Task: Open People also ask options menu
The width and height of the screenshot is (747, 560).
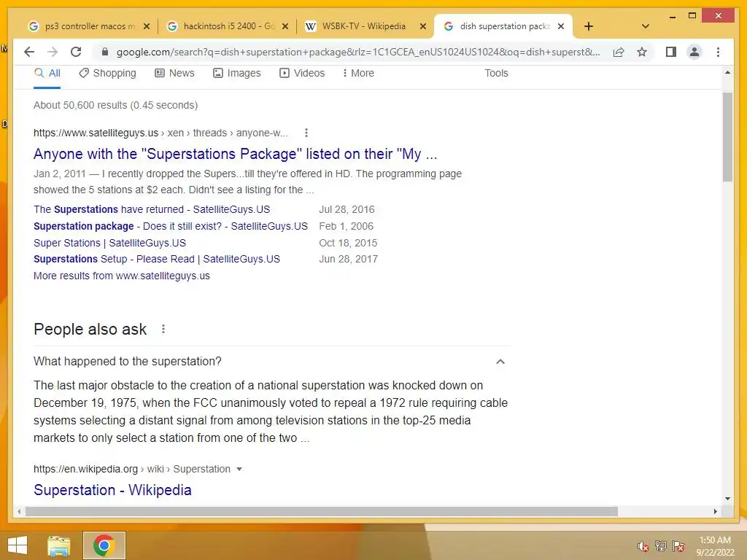Action: [x=163, y=329]
